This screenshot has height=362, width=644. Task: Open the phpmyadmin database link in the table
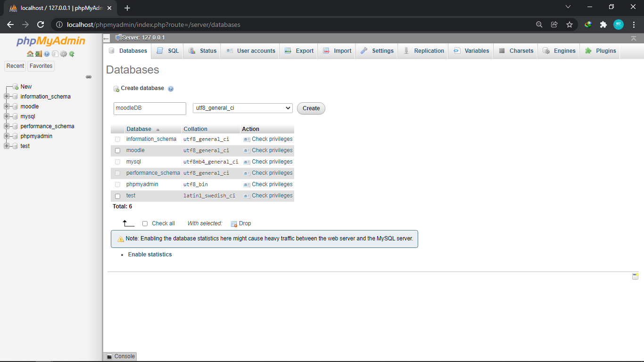[x=142, y=185]
